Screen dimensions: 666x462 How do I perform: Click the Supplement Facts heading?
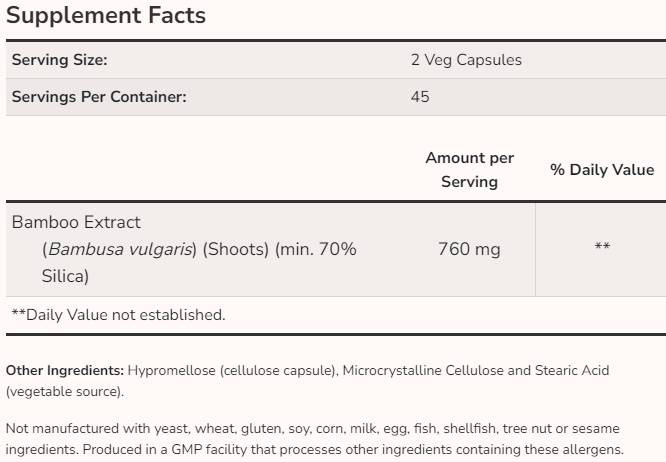[x=105, y=16]
